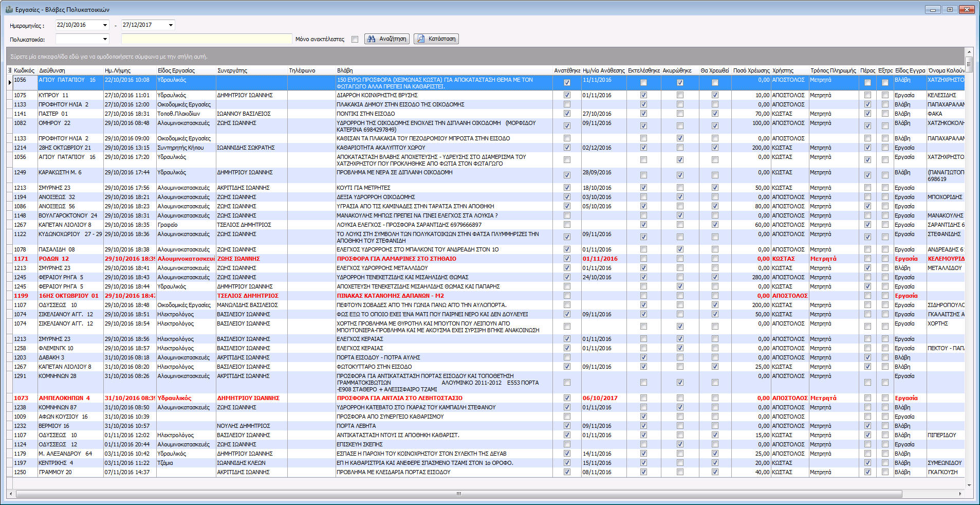The height and width of the screenshot is (505, 980).
Task: Click the partner cell ΙΩΑΝΝΟΥ ΒΑΣΙΛΕΙΟΣ
Action: [244, 114]
